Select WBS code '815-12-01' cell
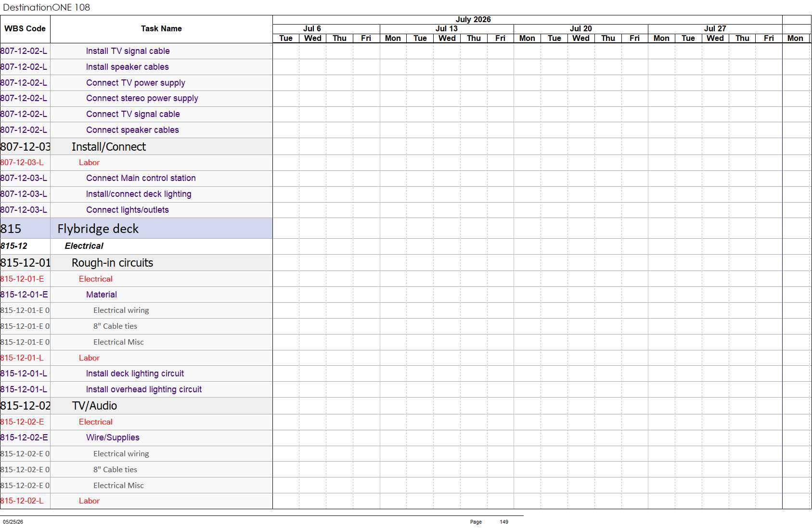812x528 pixels. [26, 263]
